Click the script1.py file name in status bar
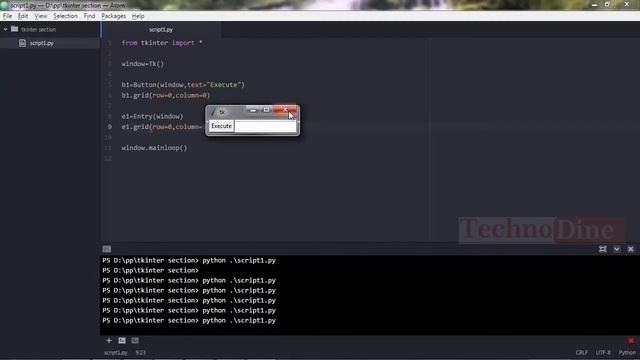 (116, 353)
